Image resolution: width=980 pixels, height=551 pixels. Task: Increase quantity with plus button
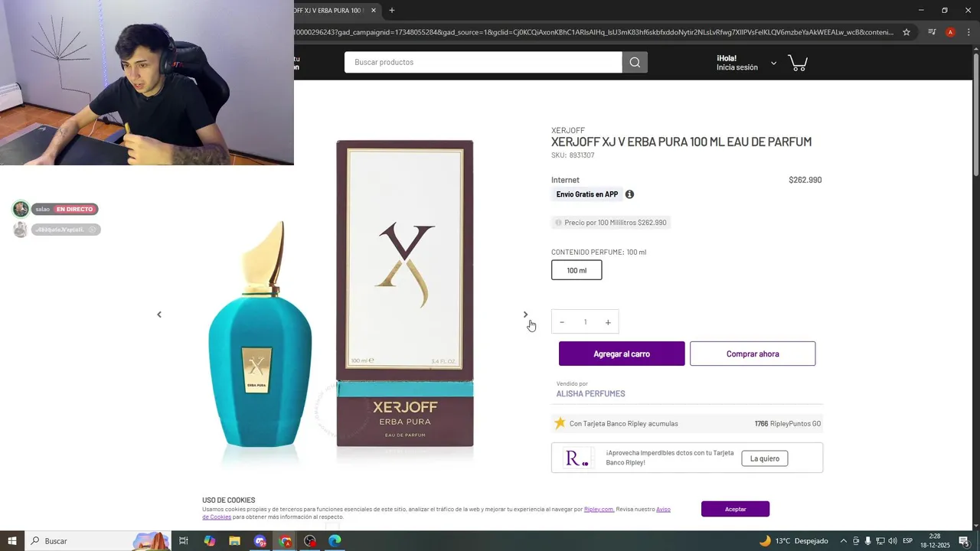pyautogui.click(x=608, y=322)
